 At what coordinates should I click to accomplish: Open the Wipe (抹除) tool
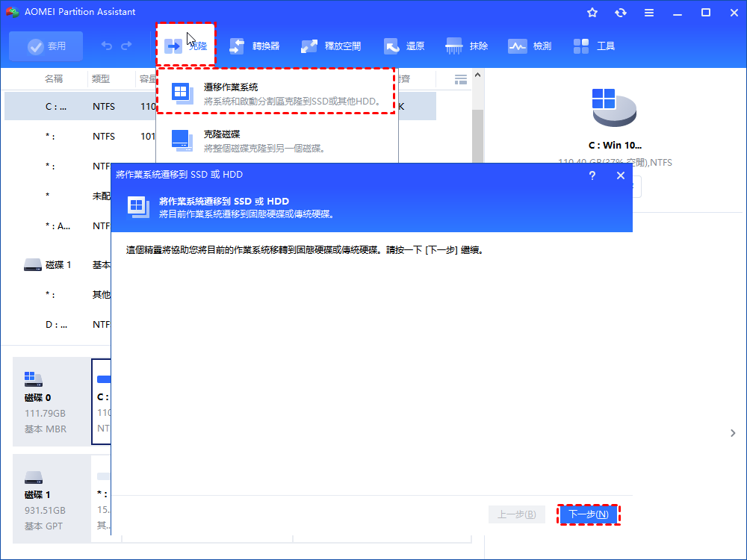466,46
